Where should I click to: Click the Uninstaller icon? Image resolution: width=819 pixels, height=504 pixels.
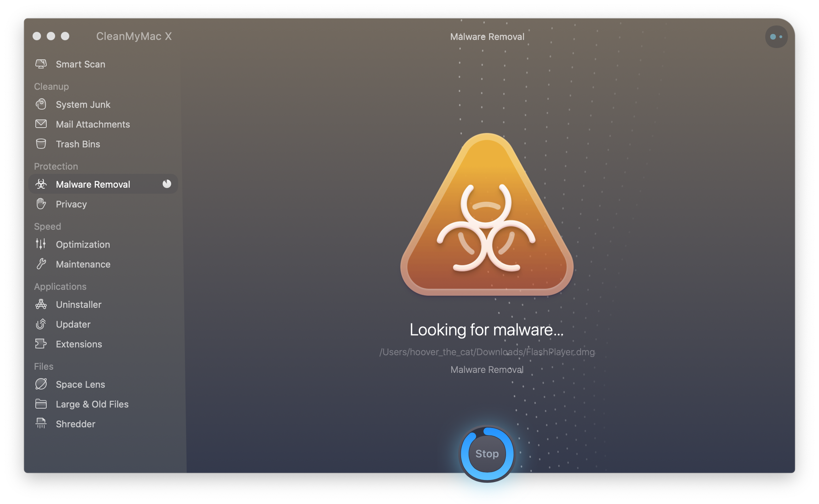(41, 304)
